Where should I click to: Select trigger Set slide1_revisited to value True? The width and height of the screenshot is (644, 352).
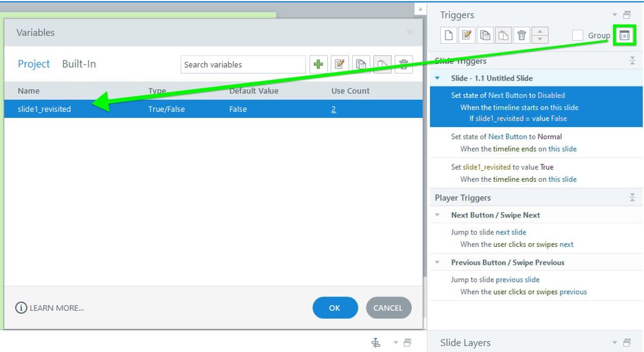pos(536,173)
